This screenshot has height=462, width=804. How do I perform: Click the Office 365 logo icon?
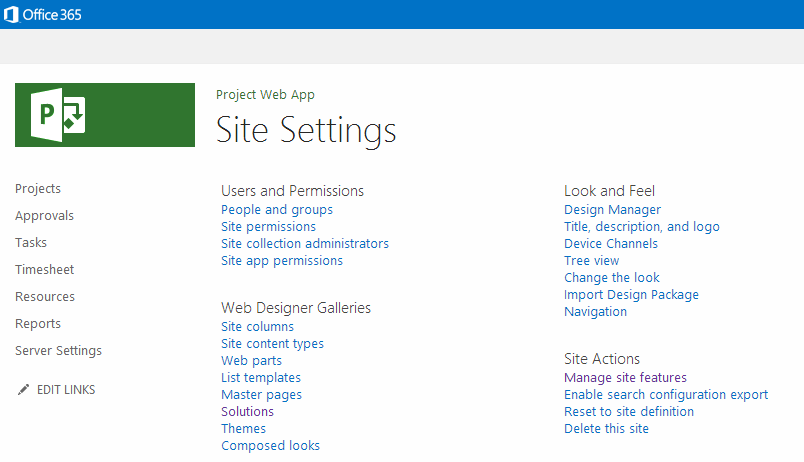tap(11, 14)
